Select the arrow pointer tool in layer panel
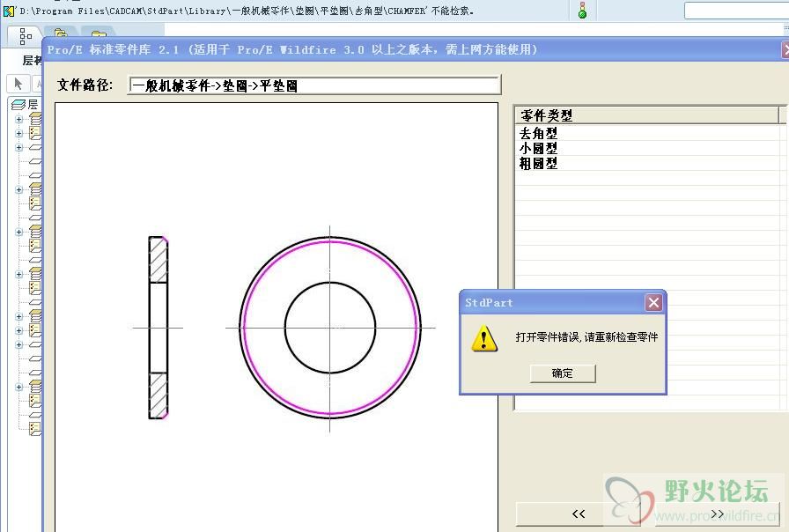Image resolution: width=789 pixels, height=532 pixels. 18,84
